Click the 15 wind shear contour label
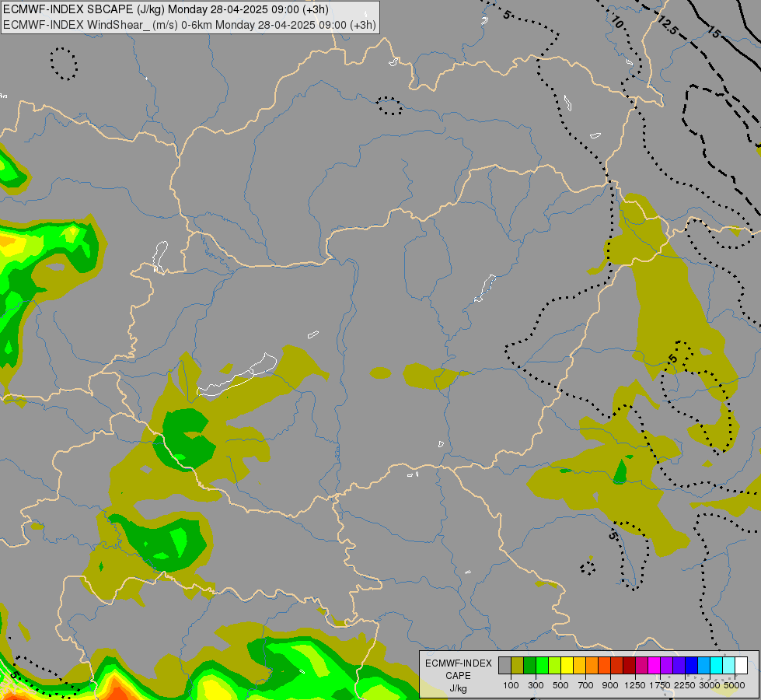 click(714, 32)
